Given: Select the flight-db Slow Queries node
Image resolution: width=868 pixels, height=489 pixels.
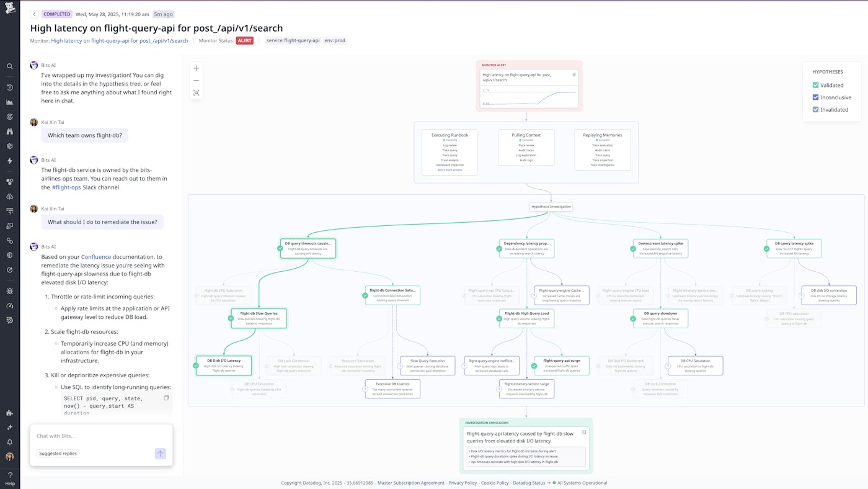Looking at the screenshot, I should (x=259, y=318).
